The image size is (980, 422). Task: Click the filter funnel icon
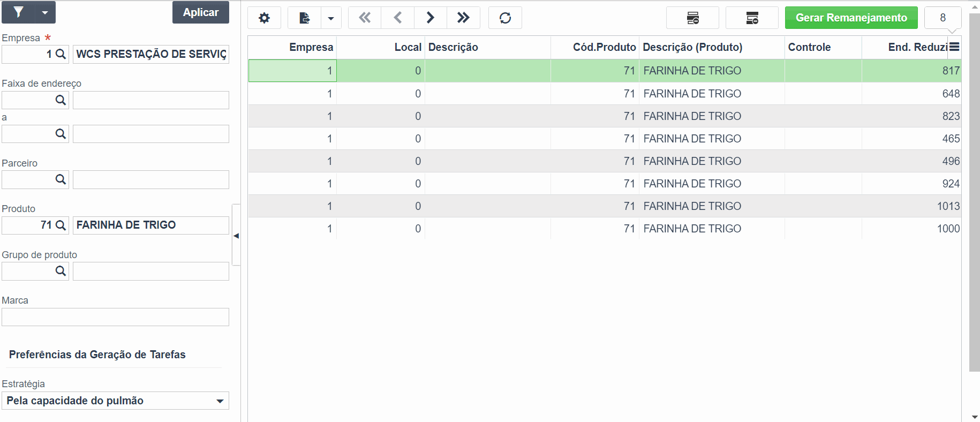[x=19, y=12]
